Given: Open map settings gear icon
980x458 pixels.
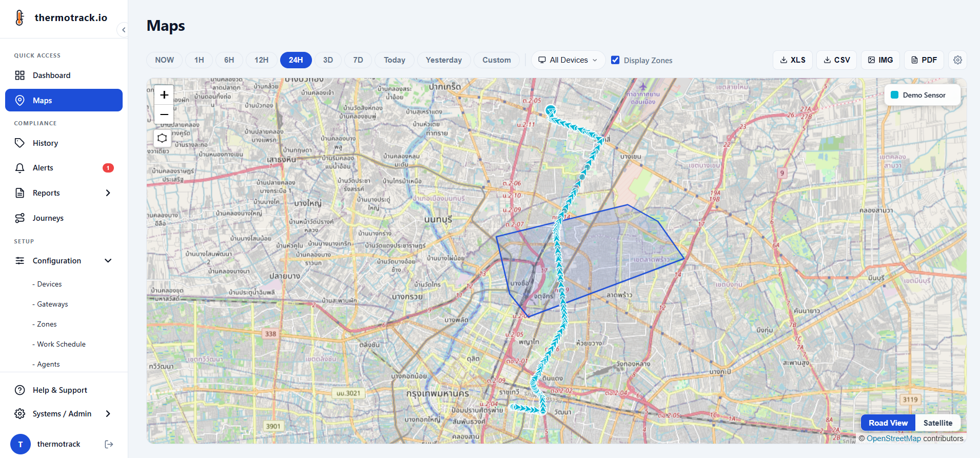Looking at the screenshot, I should [957, 60].
